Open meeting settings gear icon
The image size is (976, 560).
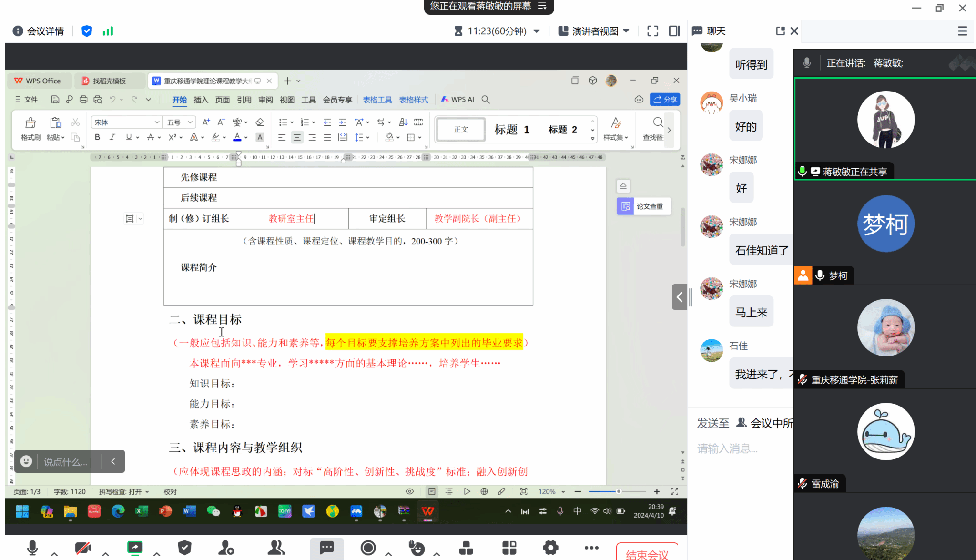(x=550, y=548)
